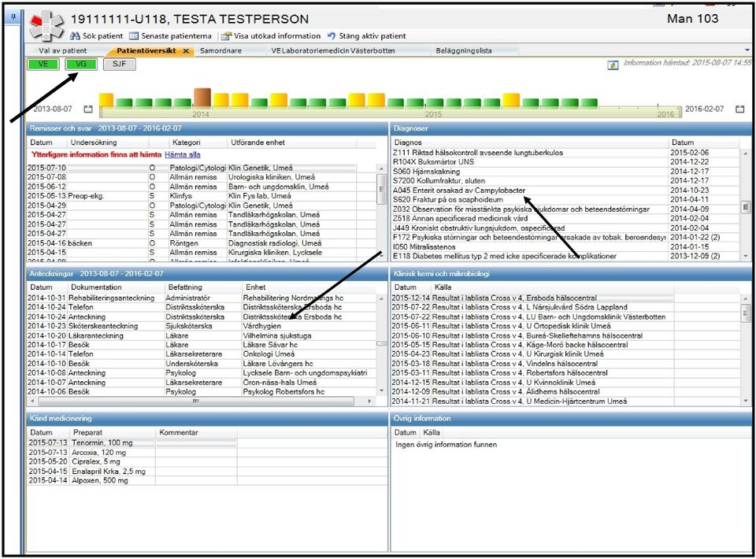Select diagnosis A045 Enterit orsakad av Campylobacter
The width and height of the screenshot is (756, 559).
click(566, 191)
